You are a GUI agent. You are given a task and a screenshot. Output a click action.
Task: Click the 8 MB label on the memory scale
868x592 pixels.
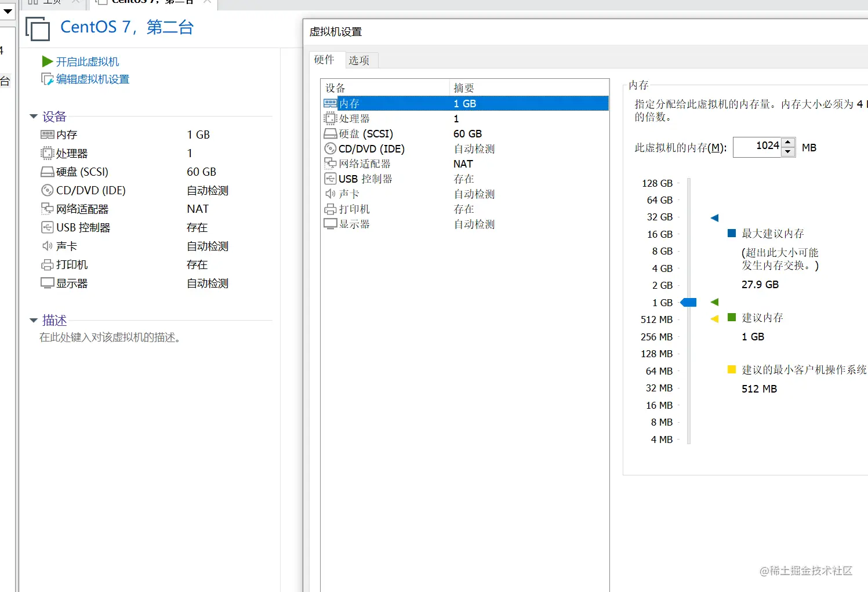(x=662, y=422)
